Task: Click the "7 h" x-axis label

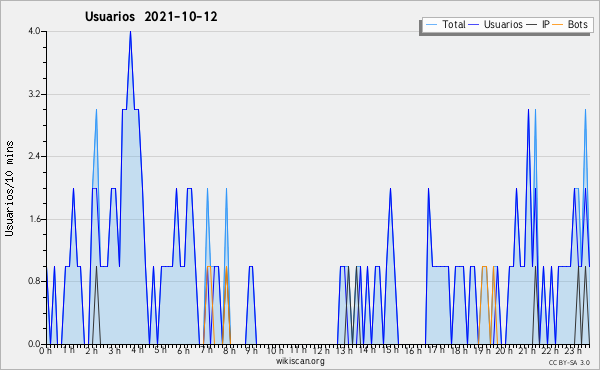Action: (x=206, y=350)
